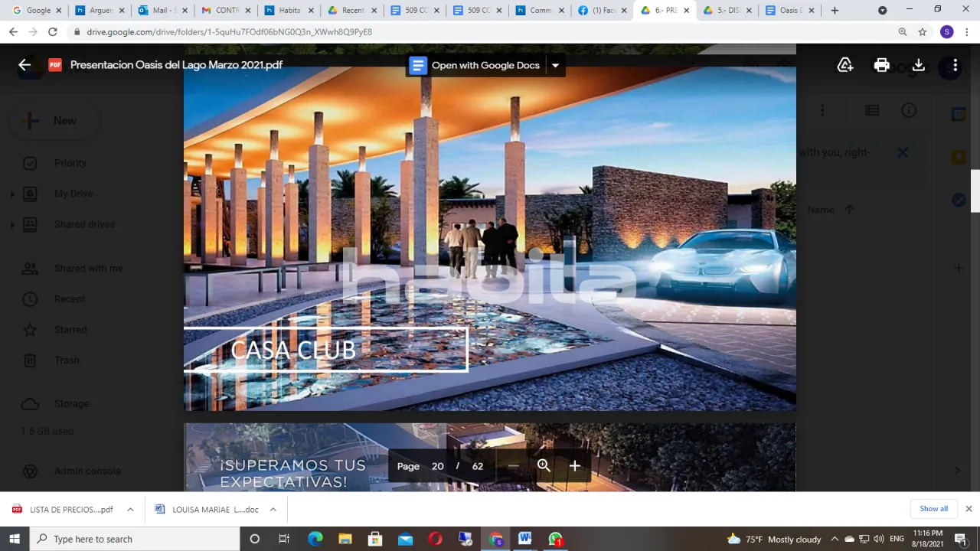Screen dimensions: 980x551
Task: Switch to Chrome on the taskbar
Action: pos(495,539)
